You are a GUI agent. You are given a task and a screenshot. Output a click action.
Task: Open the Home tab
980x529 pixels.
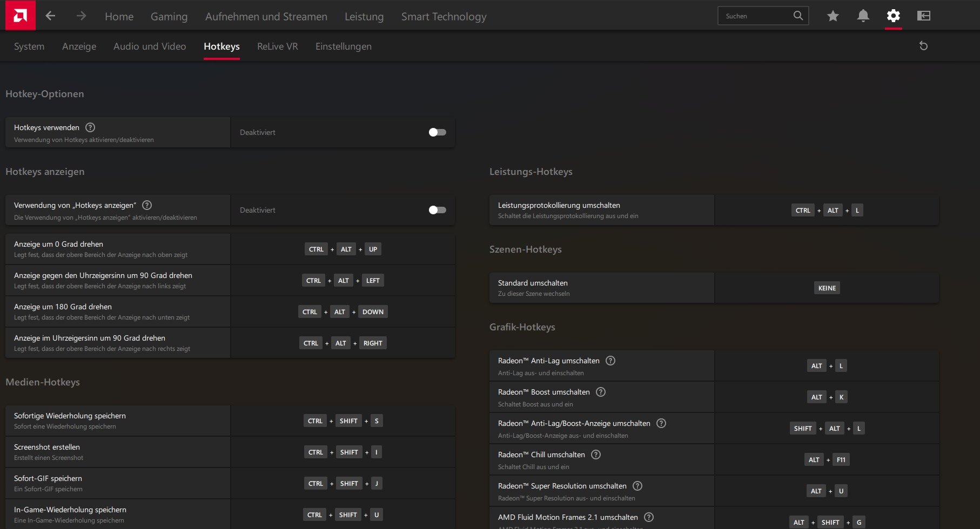click(x=119, y=17)
